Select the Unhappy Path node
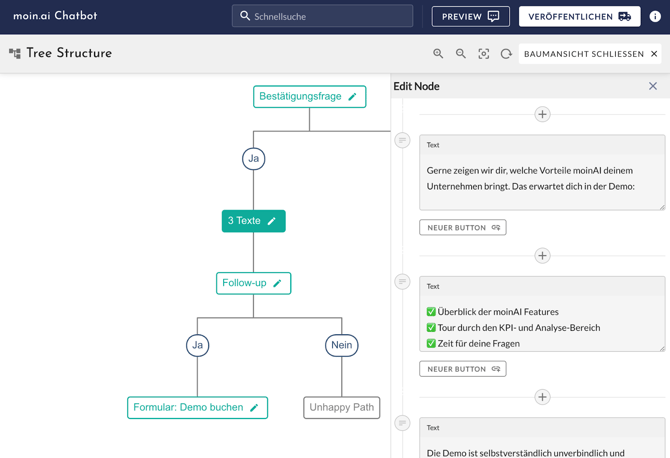 [342, 408]
